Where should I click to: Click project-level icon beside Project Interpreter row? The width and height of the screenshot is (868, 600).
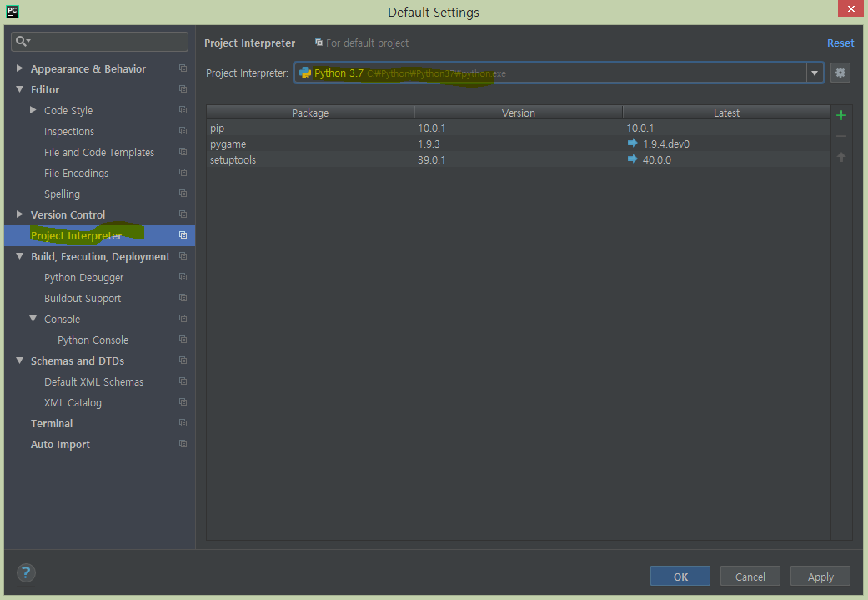[183, 235]
